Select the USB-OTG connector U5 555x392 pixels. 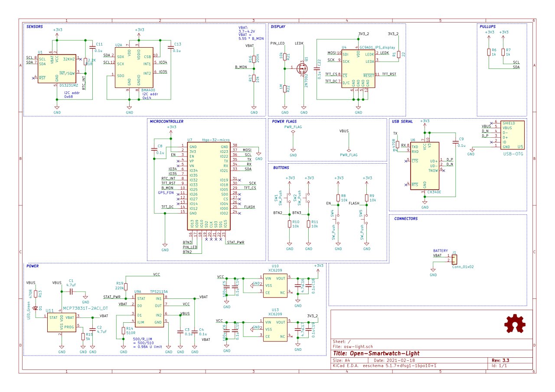pos(512,135)
